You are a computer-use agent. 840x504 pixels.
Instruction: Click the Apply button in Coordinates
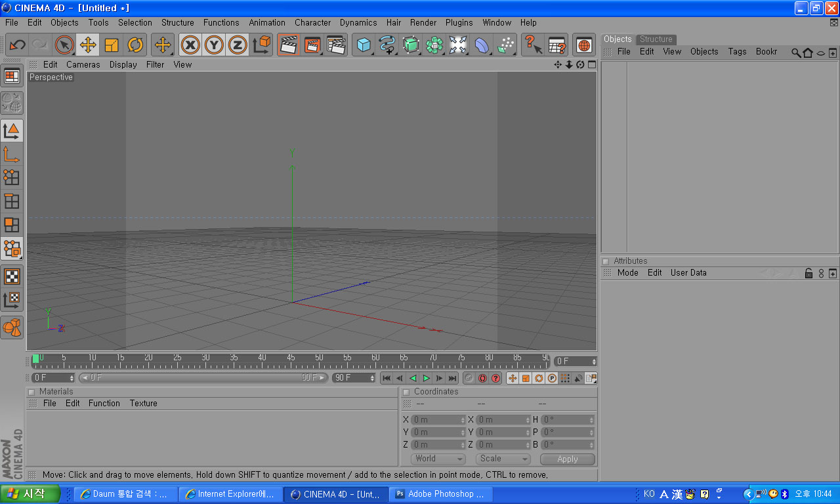click(x=568, y=459)
